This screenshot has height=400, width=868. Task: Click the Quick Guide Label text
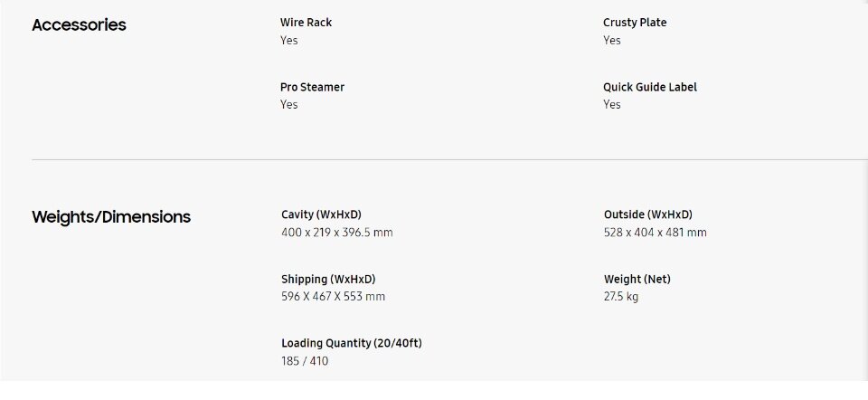(650, 87)
